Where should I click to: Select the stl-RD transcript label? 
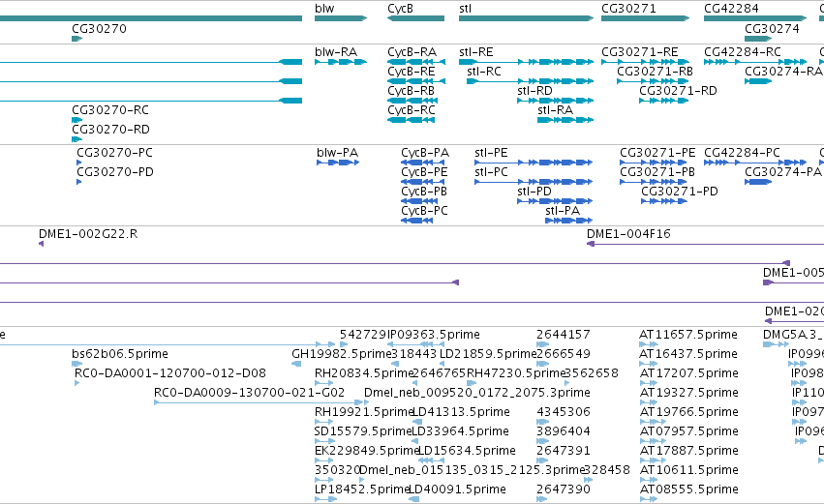coord(534,91)
